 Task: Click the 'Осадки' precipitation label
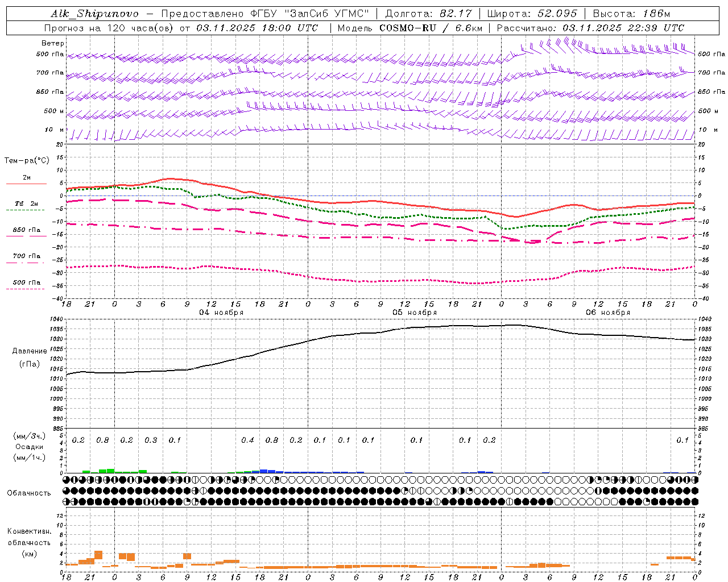[30, 447]
